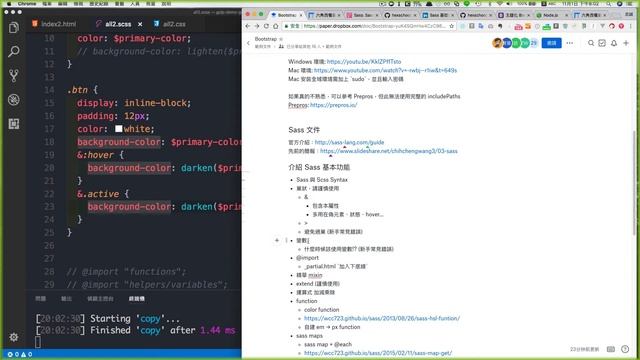640x360 pixels.
Task: Click the 'sass maps' bullet item
Action: [x=309, y=336]
